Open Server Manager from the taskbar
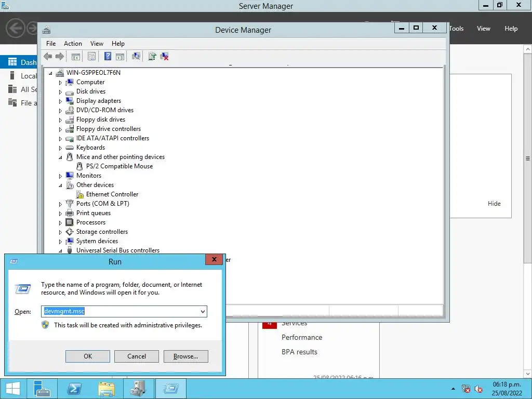This screenshot has width=532, height=399. [42, 389]
